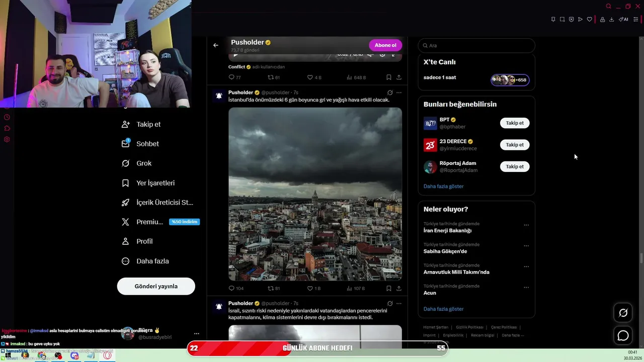
Task: Open Grok from the sidebar
Action: pos(137,163)
